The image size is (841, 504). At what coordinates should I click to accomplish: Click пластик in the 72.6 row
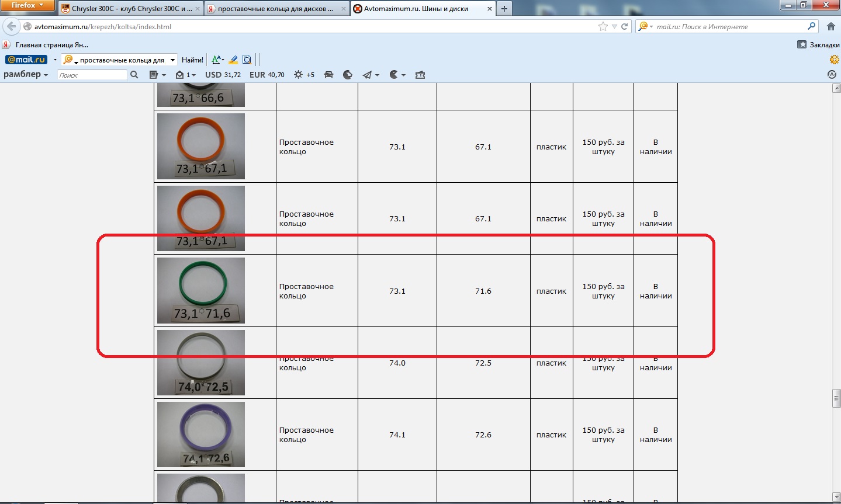(x=551, y=435)
